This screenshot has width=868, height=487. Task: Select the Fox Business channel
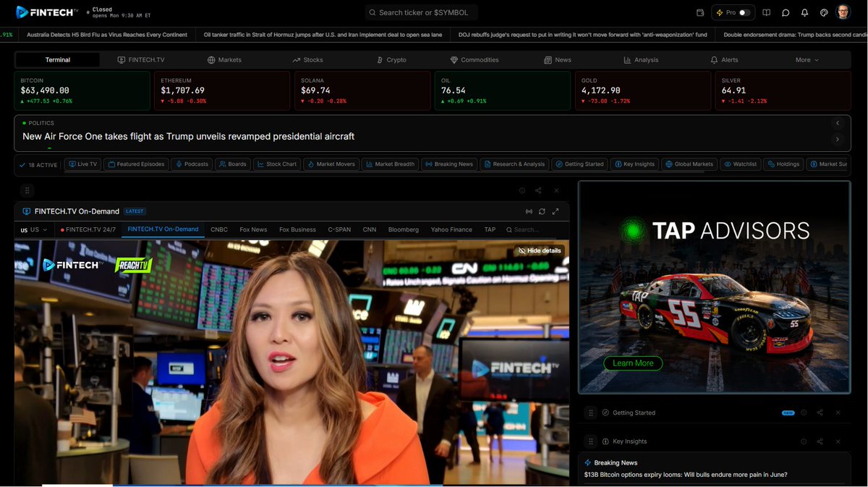(x=297, y=229)
